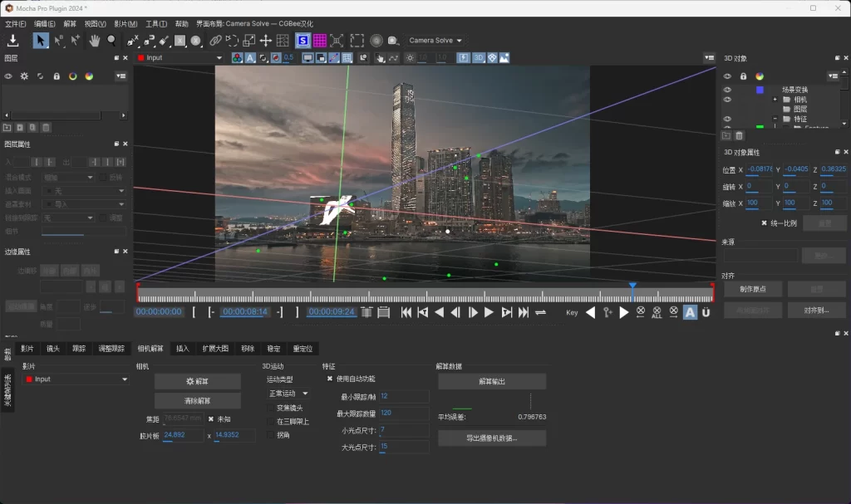Toggle the 3D view button in viewer

(478, 58)
